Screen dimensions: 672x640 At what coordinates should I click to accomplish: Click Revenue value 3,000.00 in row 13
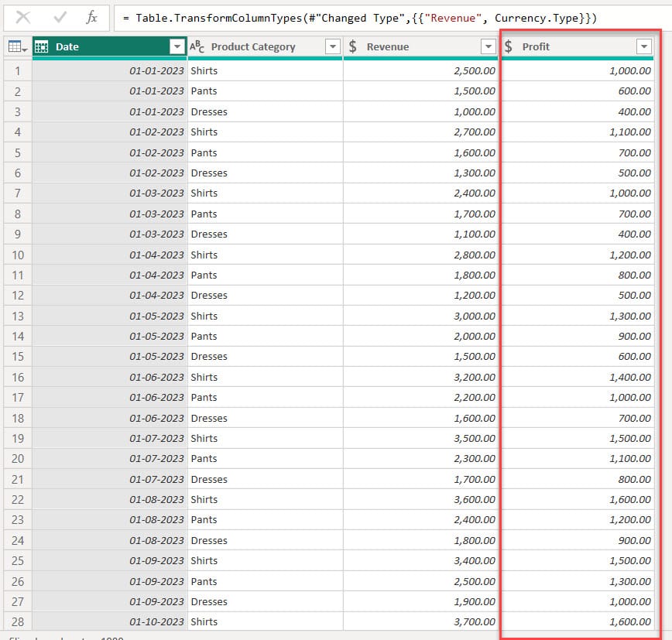click(475, 317)
